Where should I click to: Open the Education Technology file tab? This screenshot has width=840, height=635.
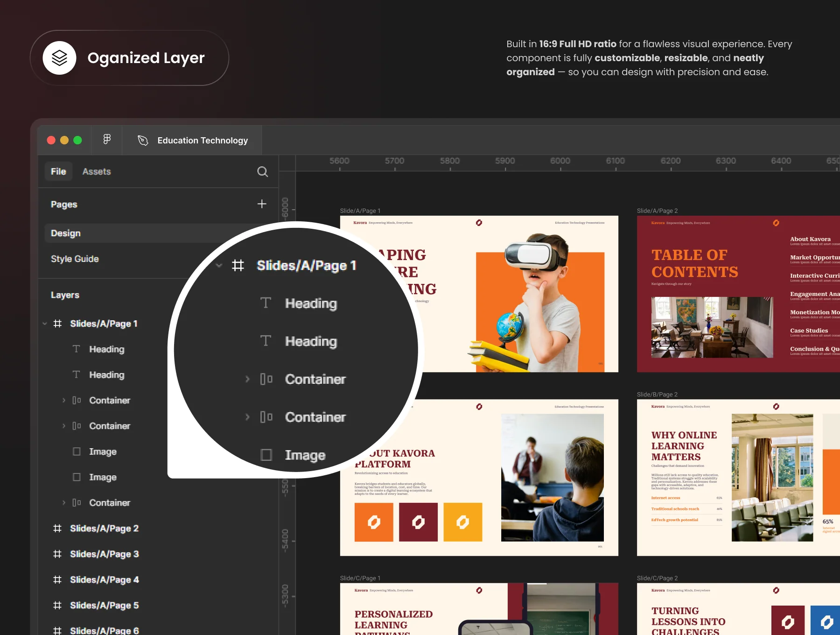192,140
